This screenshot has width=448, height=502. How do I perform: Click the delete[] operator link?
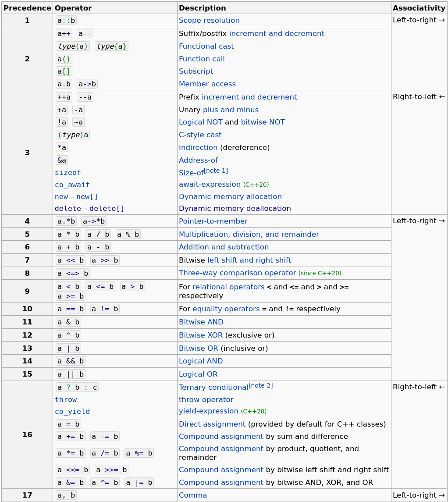coord(107,209)
